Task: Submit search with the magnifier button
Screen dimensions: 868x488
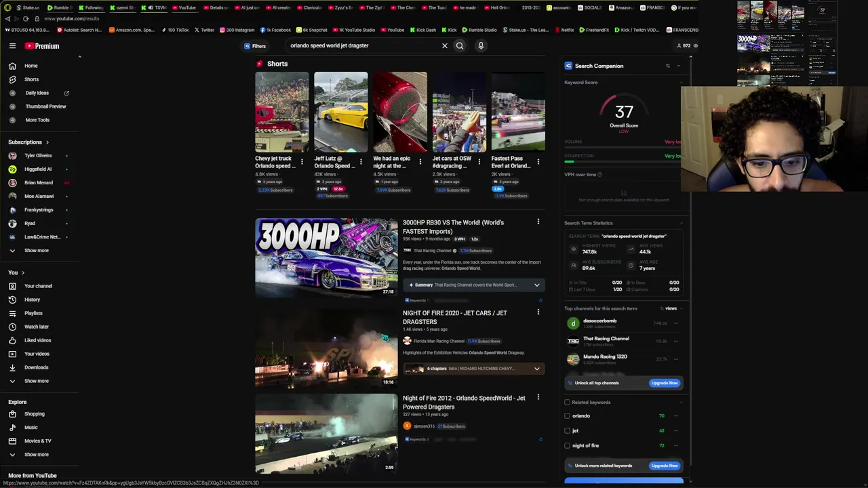Action: pyautogui.click(x=460, y=46)
